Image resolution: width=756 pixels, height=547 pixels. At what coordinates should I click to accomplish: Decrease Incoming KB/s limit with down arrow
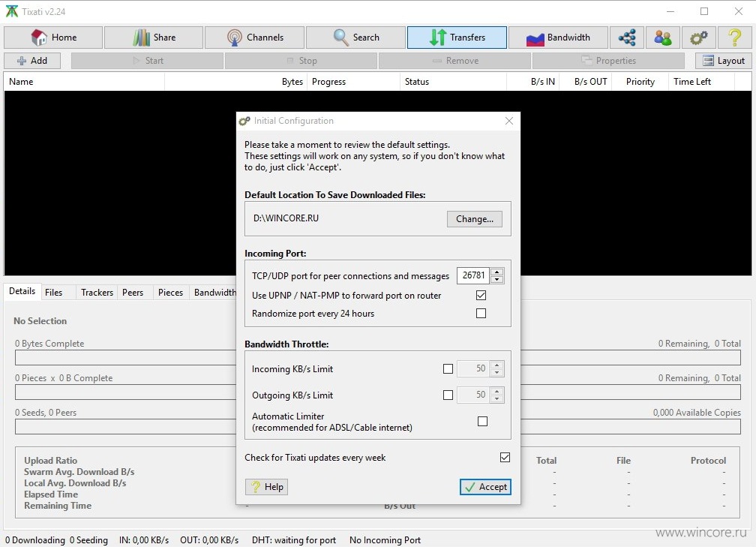tap(497, 372)
